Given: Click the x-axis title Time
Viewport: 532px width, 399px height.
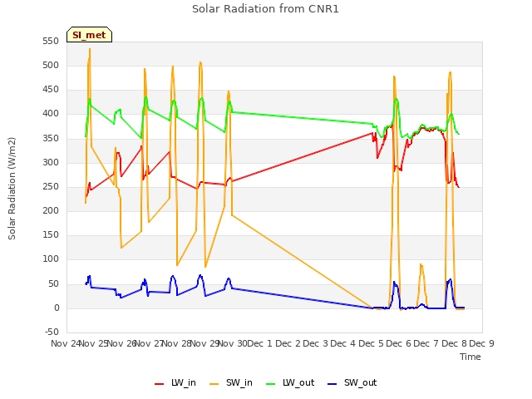Looking at the screenshot, I should pyautogui.click(x=470, y=357).
